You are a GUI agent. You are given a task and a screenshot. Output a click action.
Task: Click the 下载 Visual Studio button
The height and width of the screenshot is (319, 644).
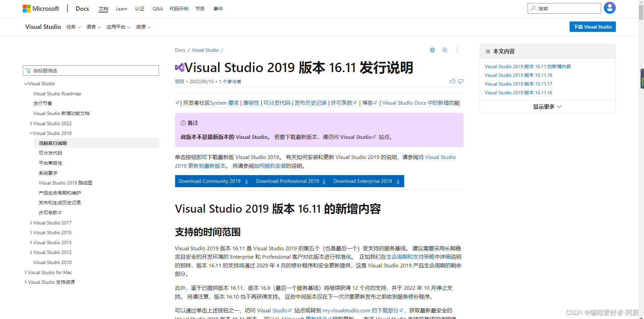point(592,27)
